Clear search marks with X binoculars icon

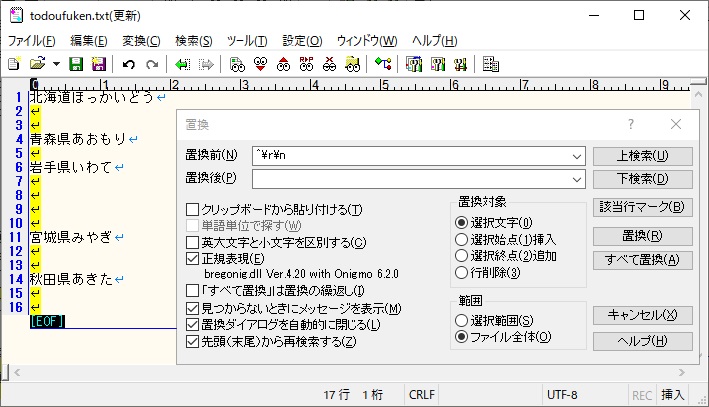pyautogui.click(x=330, y=64)
